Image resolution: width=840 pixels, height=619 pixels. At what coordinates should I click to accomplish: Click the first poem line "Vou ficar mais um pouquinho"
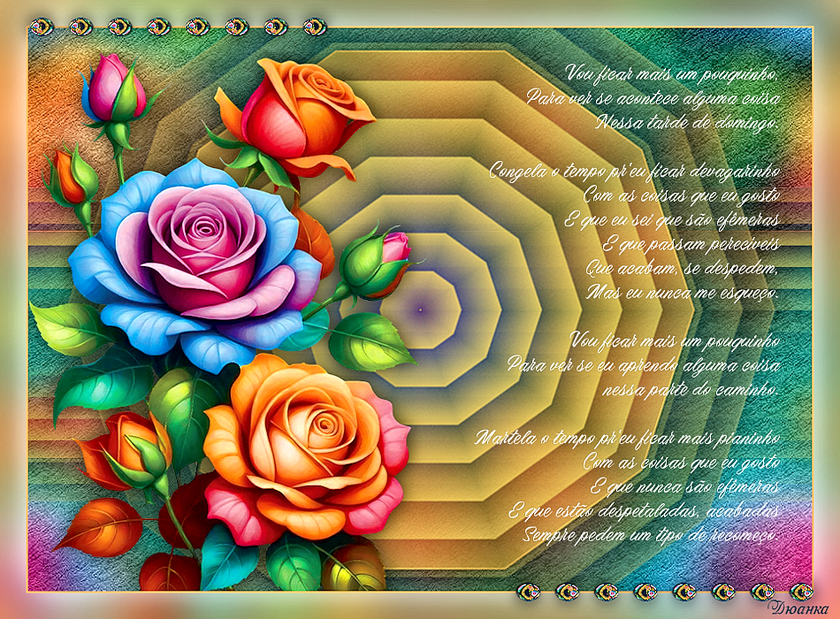(673, 73)
